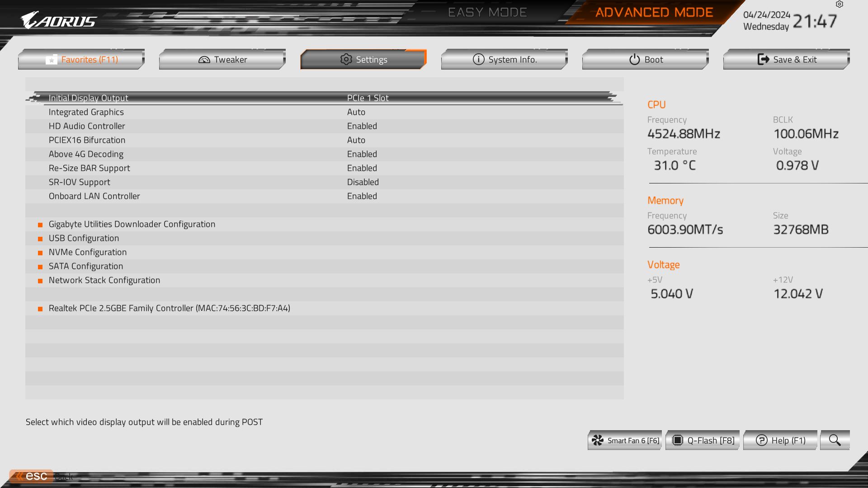Open Network Stack Configuration submenu
Viewport: 868px width, 488px height.
click(104, 280)
